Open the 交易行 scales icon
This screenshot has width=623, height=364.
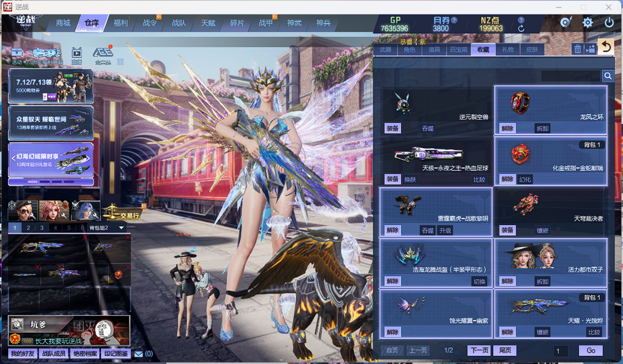[x=122, y=211]
